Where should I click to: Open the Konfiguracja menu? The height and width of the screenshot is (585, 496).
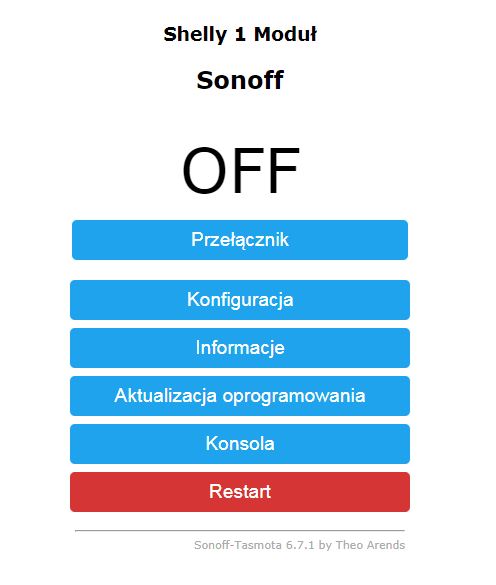point(240,300)
